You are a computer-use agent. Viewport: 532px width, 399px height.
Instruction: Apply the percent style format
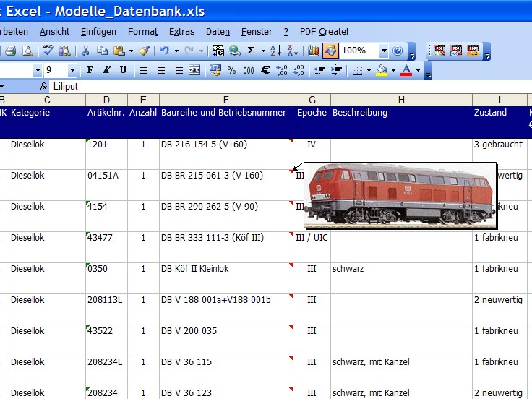coord(232,70)
